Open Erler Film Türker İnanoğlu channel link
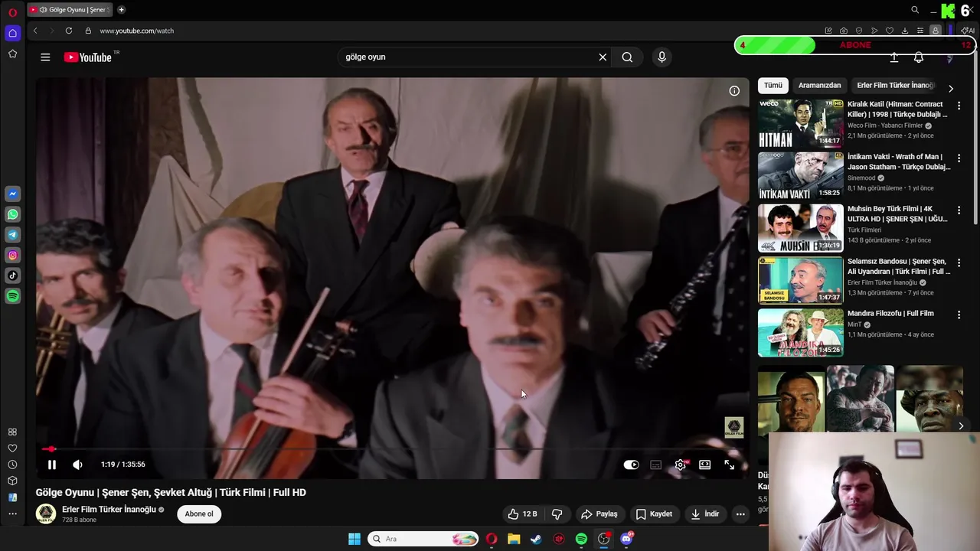Image resolution: width=980 pixels, height=551 pixels. coord(109,510)
